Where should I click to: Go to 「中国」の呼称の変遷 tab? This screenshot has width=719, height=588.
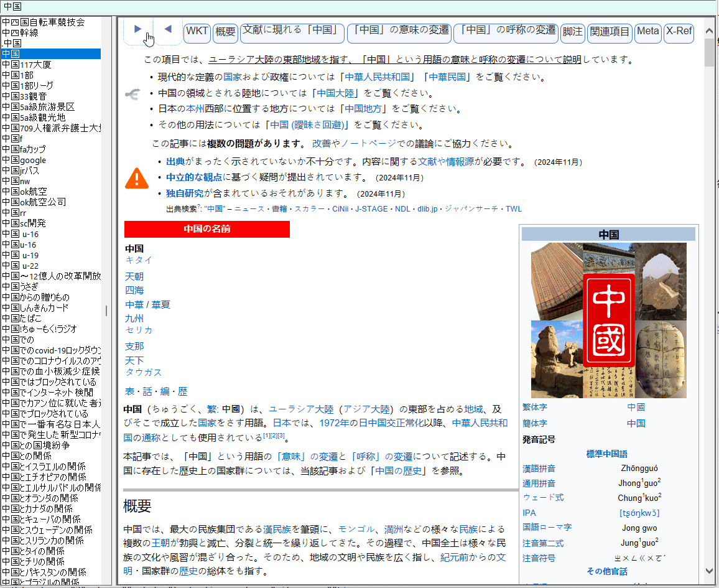point(505,32)
